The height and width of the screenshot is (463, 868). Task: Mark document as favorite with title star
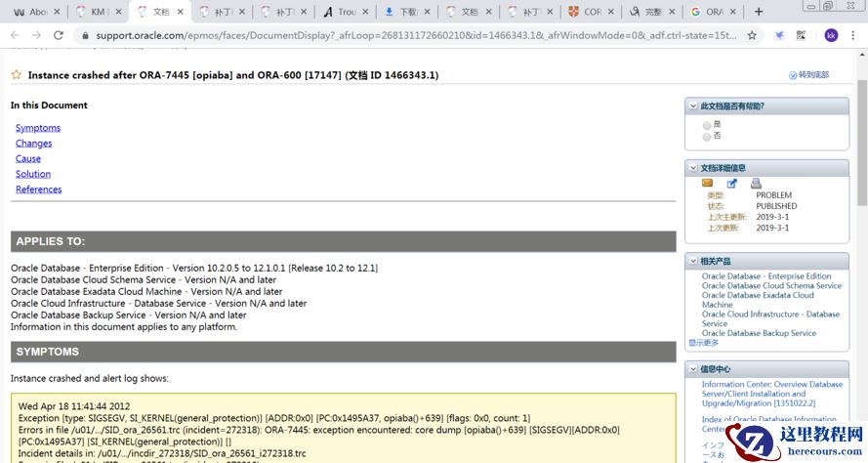[x=17, y=75]
